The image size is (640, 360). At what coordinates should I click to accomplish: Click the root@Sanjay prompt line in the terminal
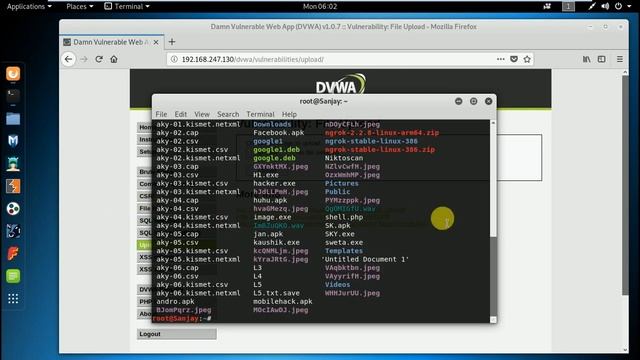(182, 318)
